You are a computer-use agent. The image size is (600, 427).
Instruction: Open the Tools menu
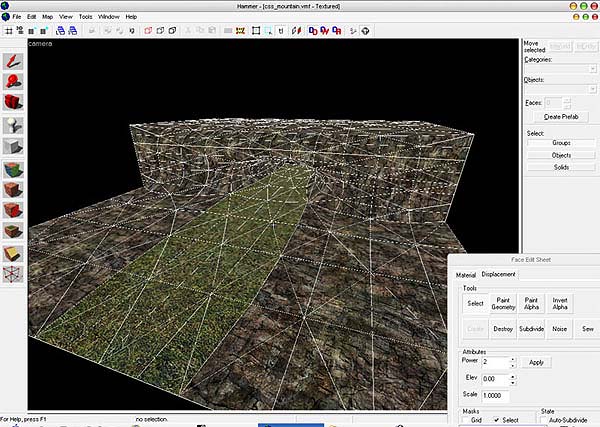click(x=85, y=17)
